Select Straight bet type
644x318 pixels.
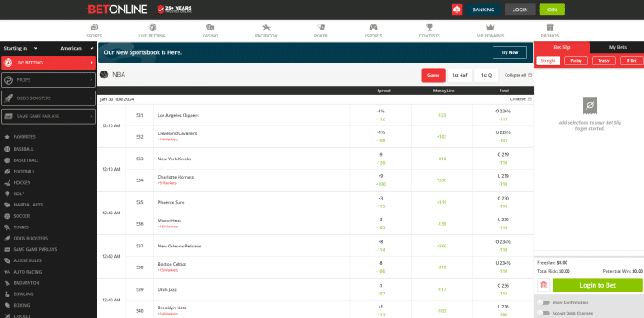click(548, 61)
